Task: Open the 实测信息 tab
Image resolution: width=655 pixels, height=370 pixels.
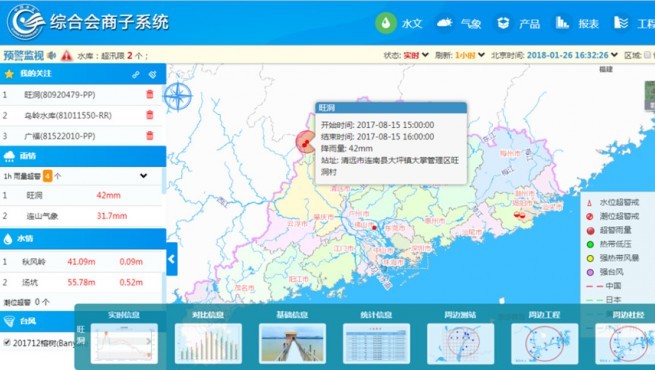Action: click(124, 315)
